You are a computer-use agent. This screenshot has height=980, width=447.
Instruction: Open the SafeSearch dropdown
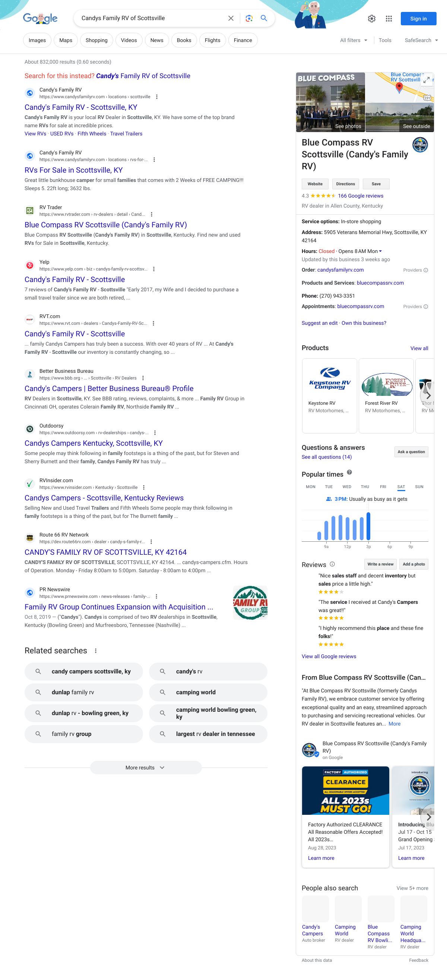click(x=421, y=40)
